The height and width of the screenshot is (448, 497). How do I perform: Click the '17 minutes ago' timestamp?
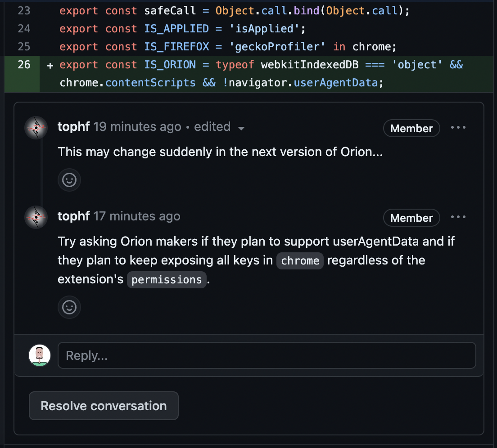[x=137, y=216]
